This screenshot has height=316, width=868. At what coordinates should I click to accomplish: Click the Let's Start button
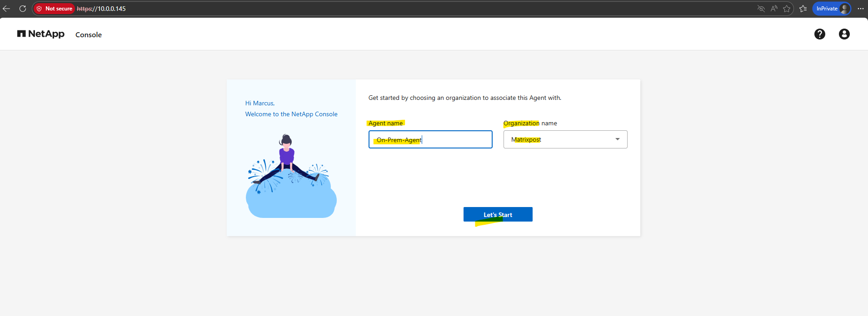coord(498,214)
